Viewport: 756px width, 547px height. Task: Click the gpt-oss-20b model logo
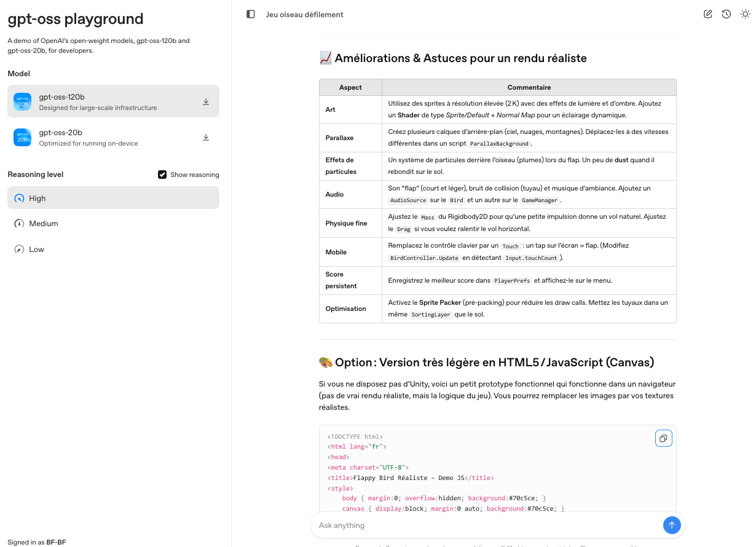[23, 138]
